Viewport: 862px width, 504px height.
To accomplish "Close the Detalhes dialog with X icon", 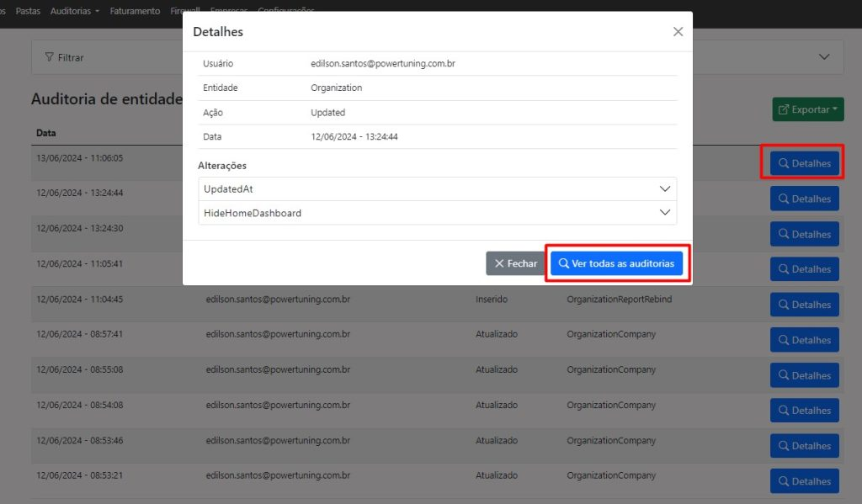I will [x=678, y=32].
